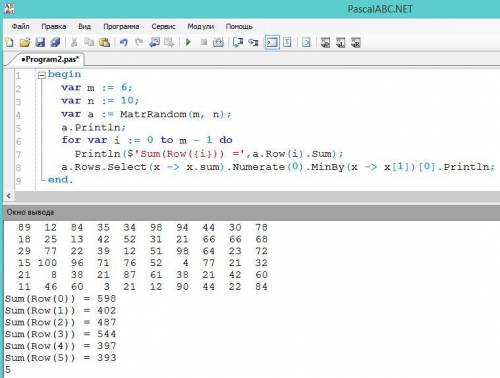
Task: Click the 'a.Println;' code line
Action: point(93,127)
